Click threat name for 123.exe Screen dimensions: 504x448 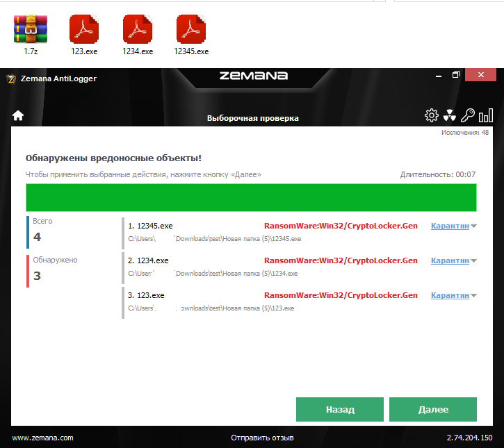coord(341,295)
